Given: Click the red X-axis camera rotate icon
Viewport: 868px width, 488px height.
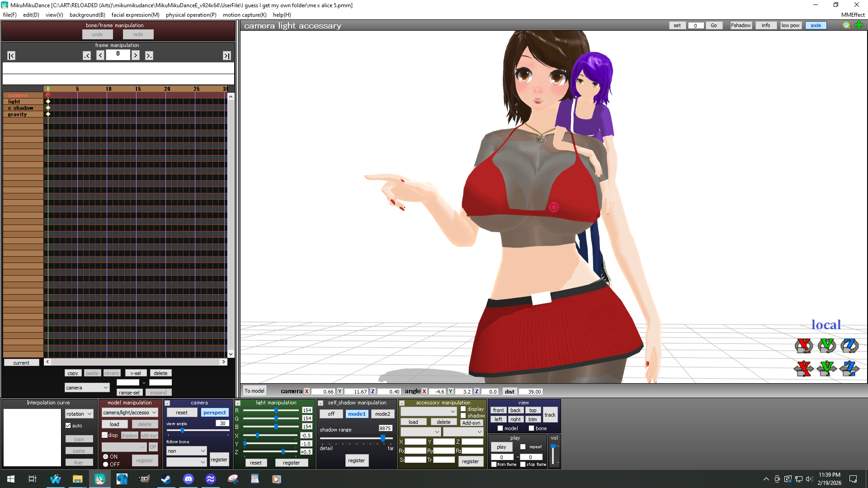Looking at the screenshot, I should click(x=803, y=346).
